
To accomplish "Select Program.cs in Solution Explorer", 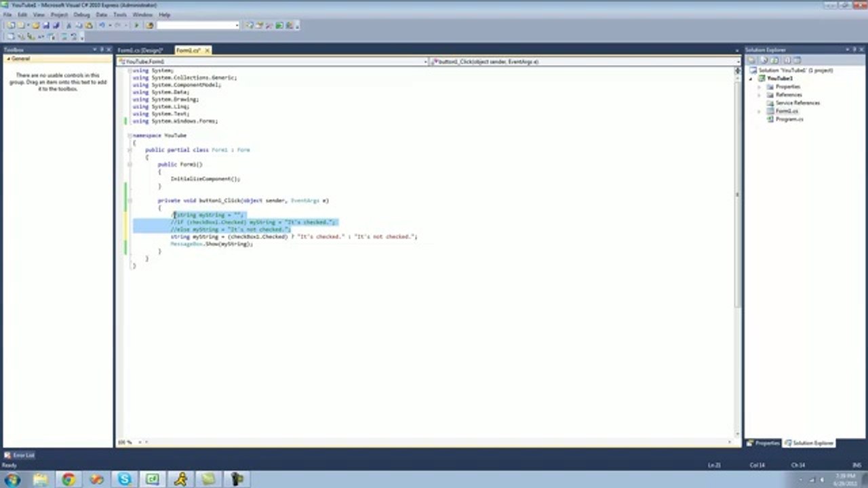I will pos(789,119).
